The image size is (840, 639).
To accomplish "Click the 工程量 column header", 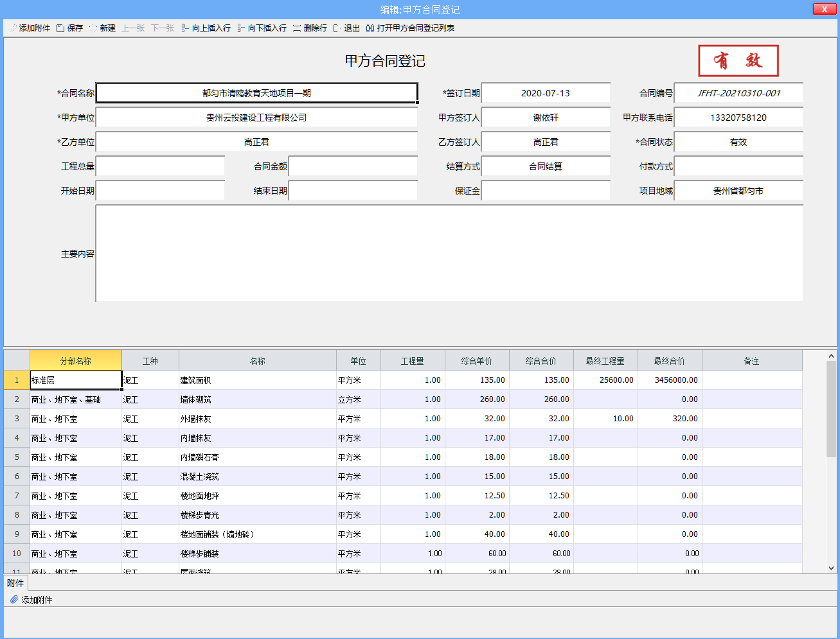I will 413,361.
